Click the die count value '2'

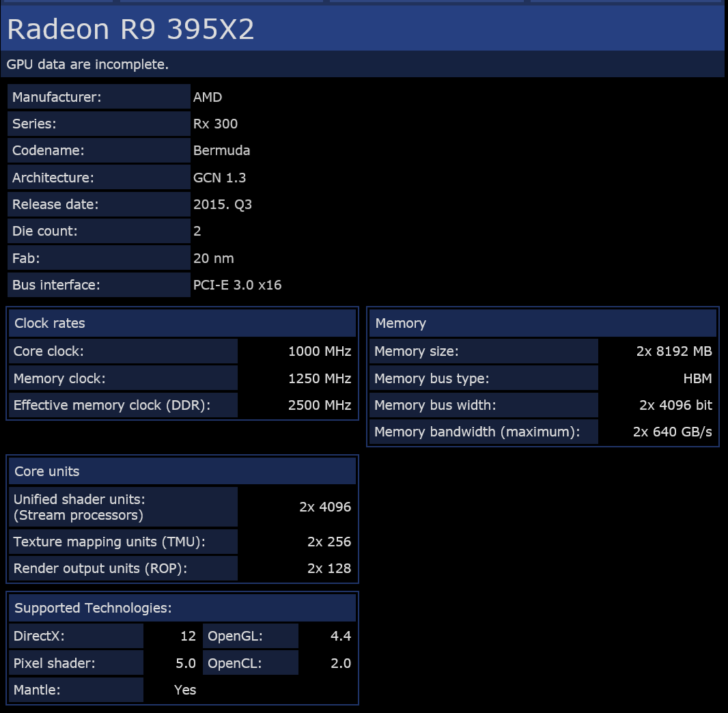(x=197, y=231)
